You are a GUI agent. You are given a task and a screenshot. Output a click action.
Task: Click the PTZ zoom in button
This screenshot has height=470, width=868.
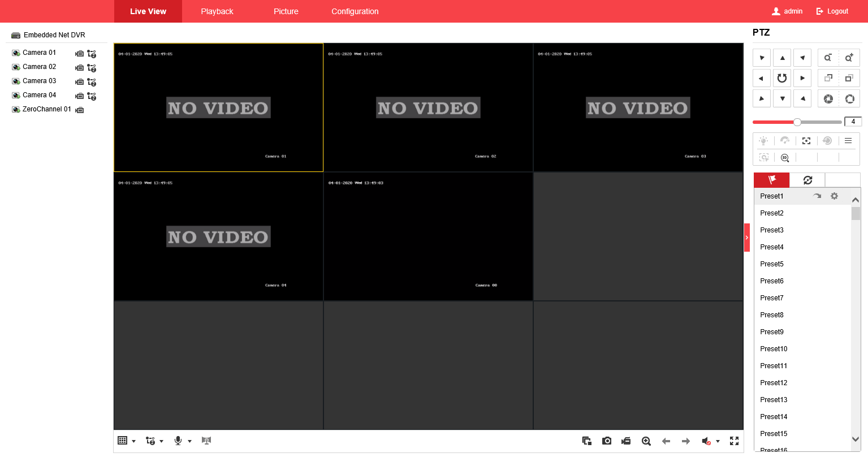pos(848,58)
